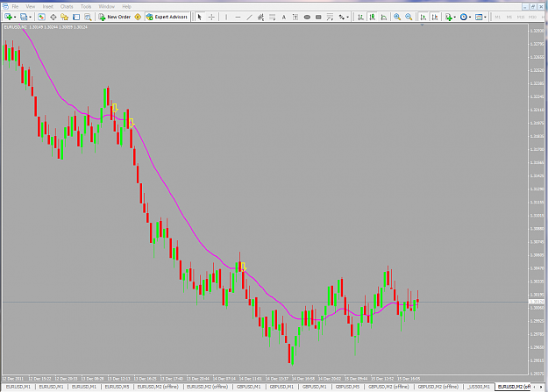
Task: Set timeframe to M1
Action: tap(498, 17)
